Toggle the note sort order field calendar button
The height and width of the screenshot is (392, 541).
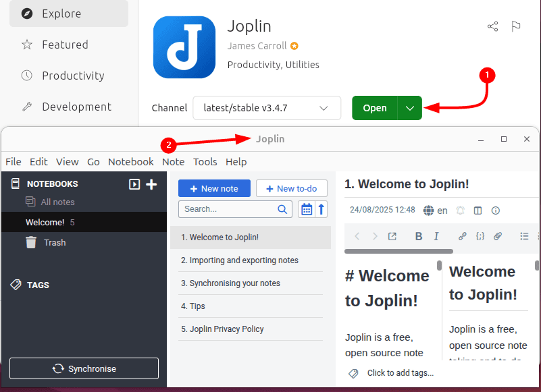307,209
